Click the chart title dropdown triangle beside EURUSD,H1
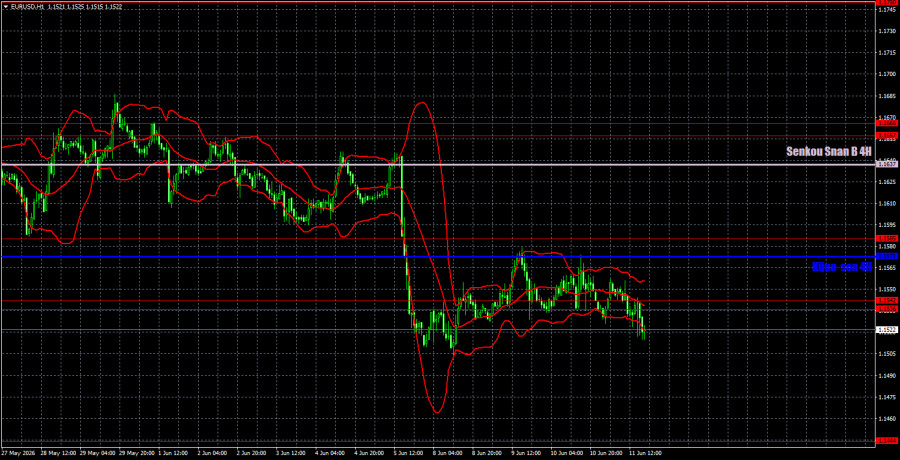The height and width of the screenshot is (460, 900). pyautogui.click(x=4, y=6)
